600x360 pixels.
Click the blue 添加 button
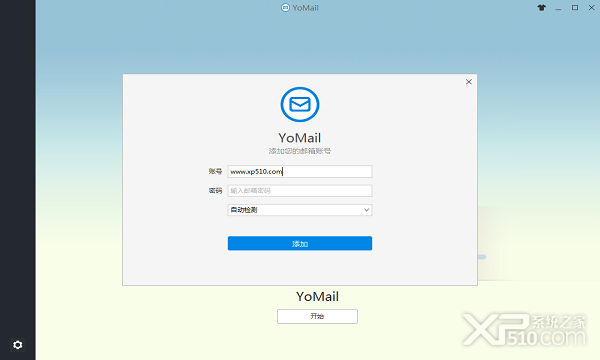pyautogui.click(x=300, y=243)
